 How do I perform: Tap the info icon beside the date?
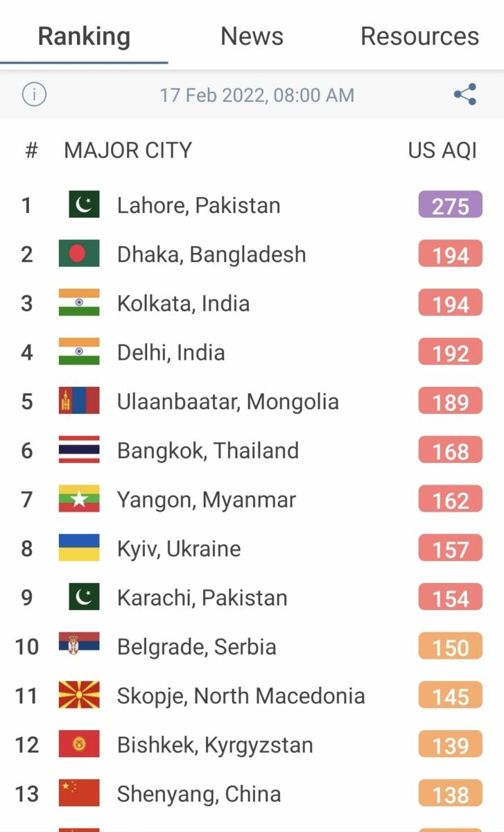click(x=34, y=94)
